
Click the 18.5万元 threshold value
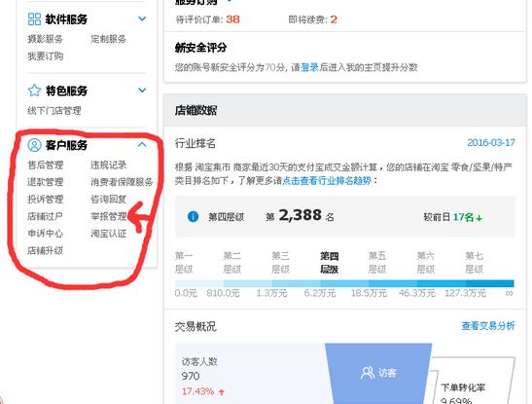pyautogui.click(x=369, y=293)
